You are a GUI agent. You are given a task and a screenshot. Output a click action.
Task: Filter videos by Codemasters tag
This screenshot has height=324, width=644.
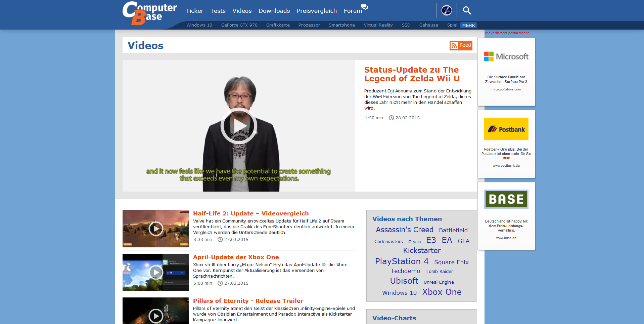(x=388, y=242)
